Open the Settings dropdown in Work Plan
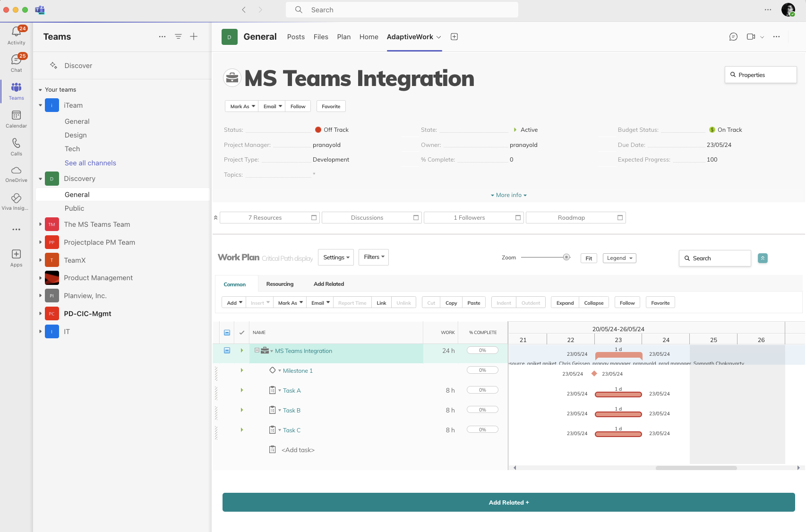The height and width of the screenshot is (532, 806). click(336, 257)
